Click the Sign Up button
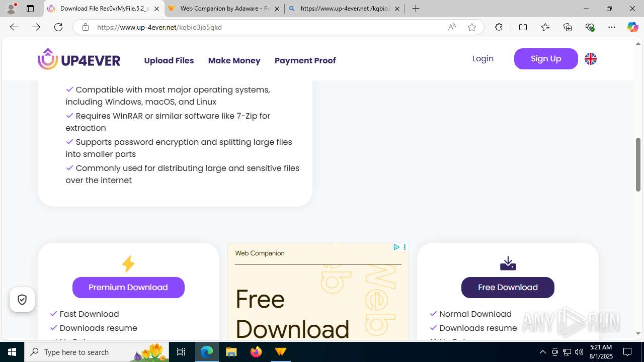This screenshot has height=362, width=644. [546, 59]
